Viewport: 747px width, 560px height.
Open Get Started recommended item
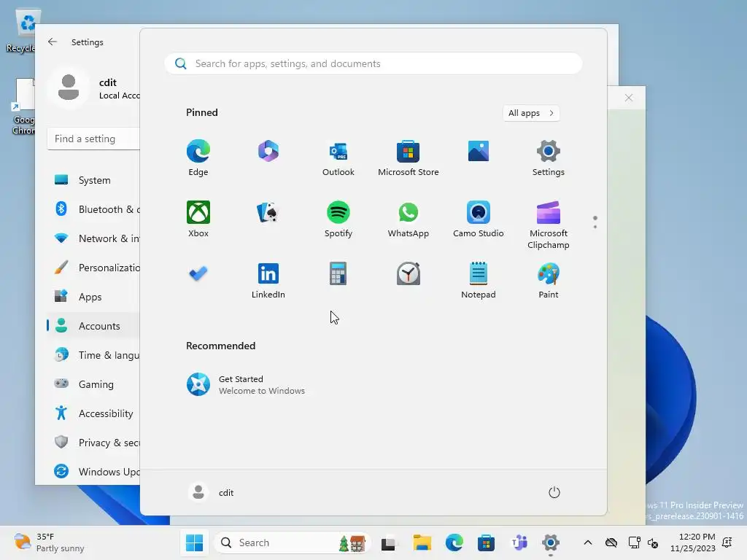pos(246,384)
